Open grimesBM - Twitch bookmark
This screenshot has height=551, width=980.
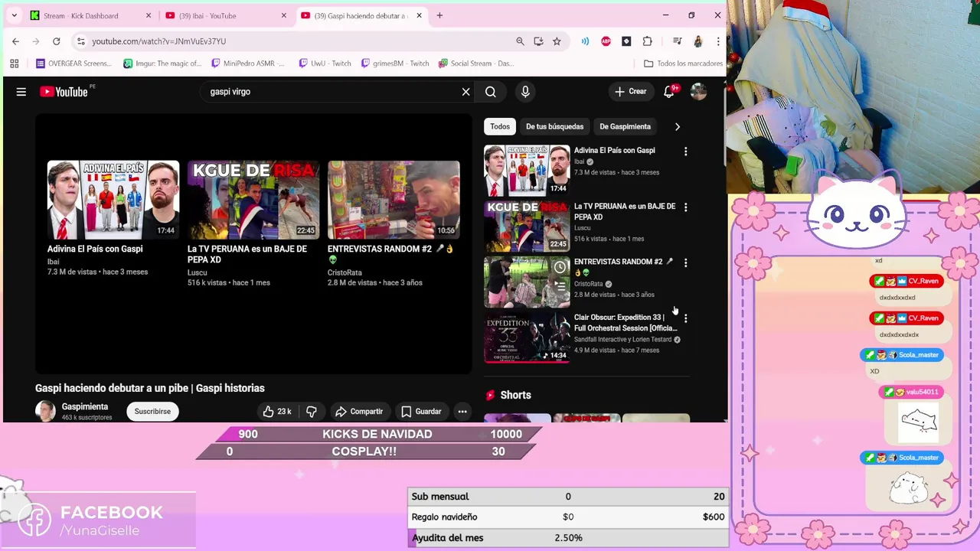(395, 64)
